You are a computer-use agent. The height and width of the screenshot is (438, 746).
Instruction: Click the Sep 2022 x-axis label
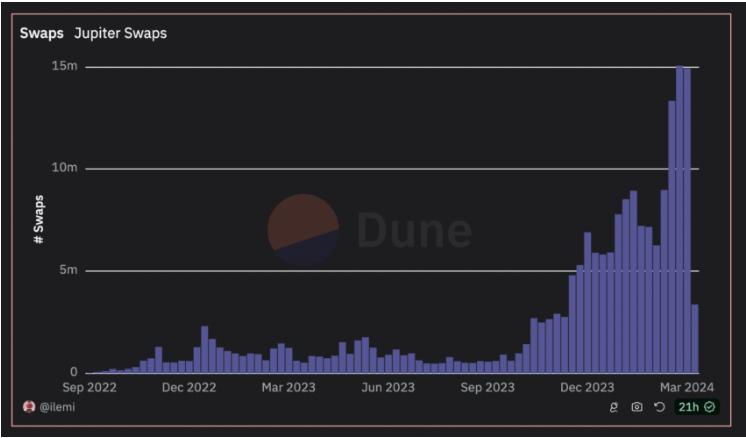(x=89, y=387)
